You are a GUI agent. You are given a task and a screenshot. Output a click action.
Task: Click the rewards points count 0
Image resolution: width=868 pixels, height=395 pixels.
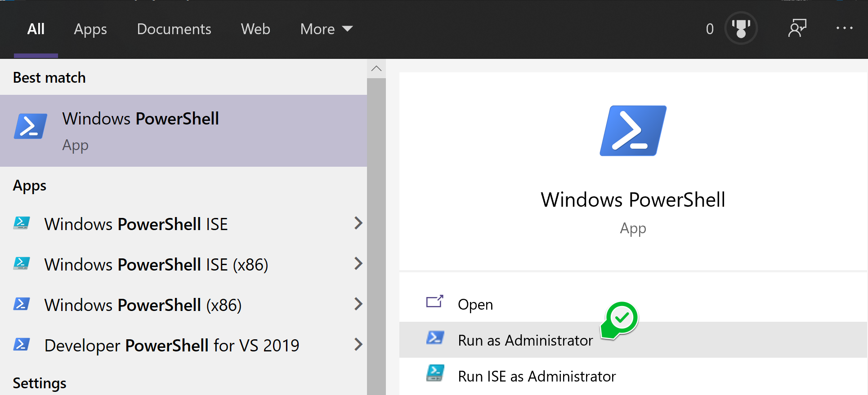click(710, 29)
